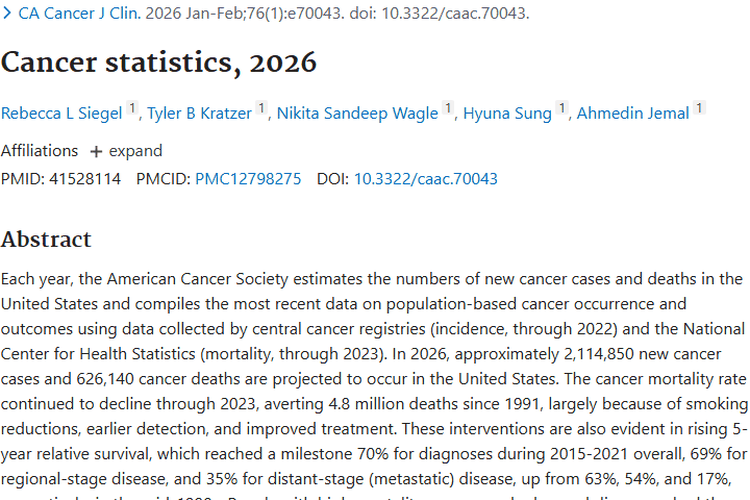Select author Ahmedin Jemal
The height and width of the screenshot is (500, 750).
(x=633, y=113)
